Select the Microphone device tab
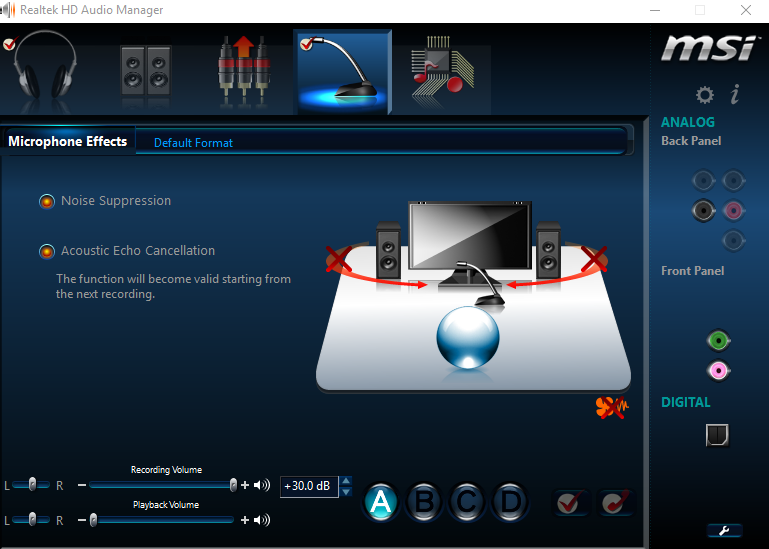Viewport: 769px width, 549px height. click(342, 71)
